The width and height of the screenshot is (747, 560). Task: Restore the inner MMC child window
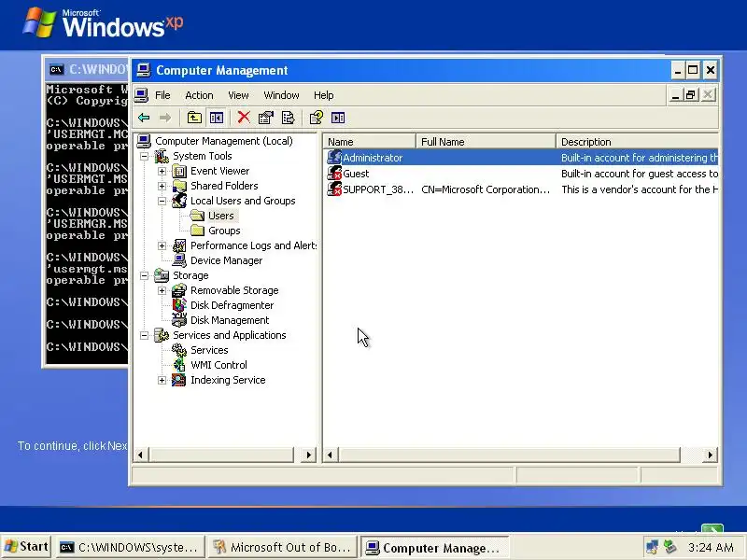click(690, 95)
